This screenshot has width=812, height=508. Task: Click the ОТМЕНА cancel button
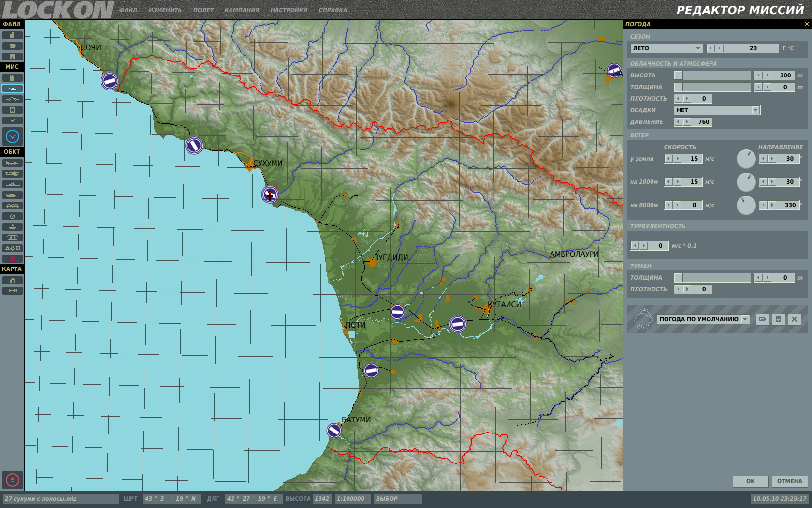pos(789,481)
